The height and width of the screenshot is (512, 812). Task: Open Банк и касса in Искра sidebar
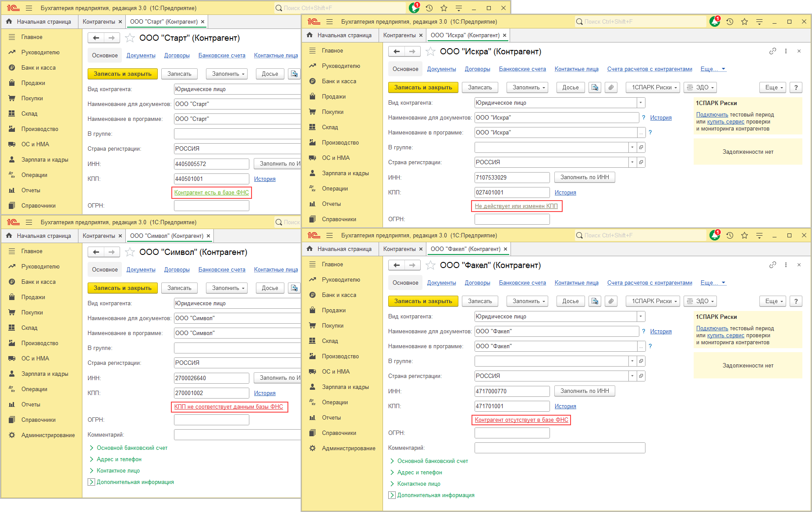(x=339, y=81)
